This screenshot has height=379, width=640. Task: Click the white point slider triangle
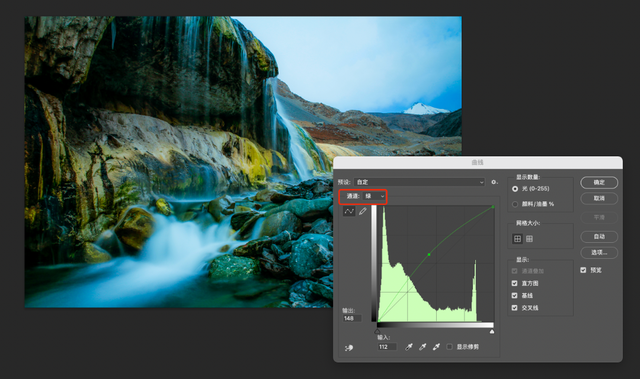(x=492, y=331)
